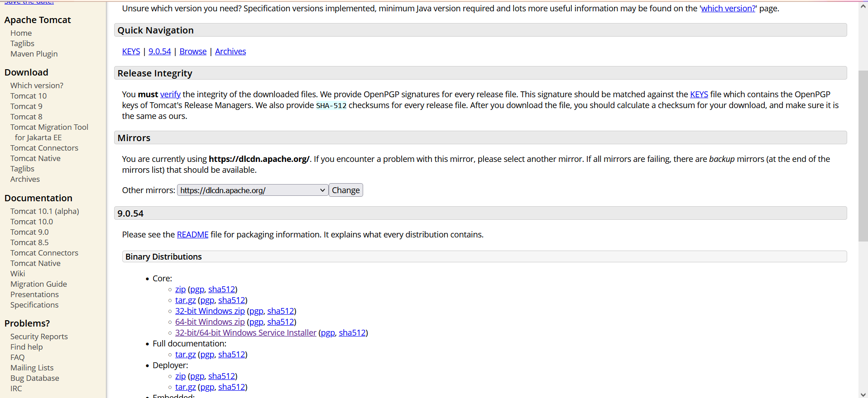The width and height of the screenshot is (868, 398).
Task: Open Taglibs under Apache Tomcat
Action: click(x=22, y=43)
